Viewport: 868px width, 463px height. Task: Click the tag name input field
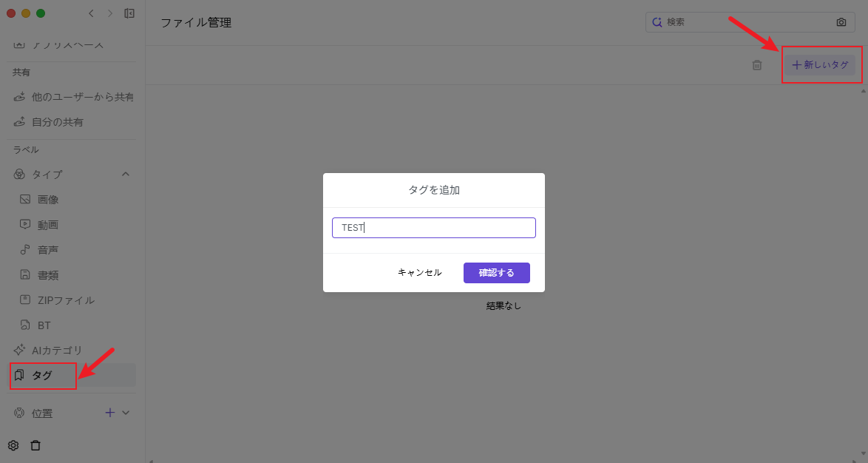pos(433,228)
